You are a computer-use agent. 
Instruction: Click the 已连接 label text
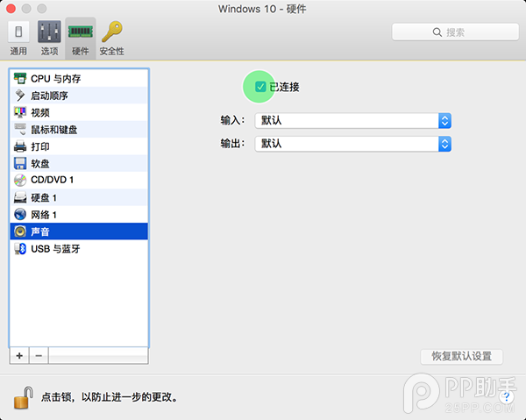click(x=284, y=87)
